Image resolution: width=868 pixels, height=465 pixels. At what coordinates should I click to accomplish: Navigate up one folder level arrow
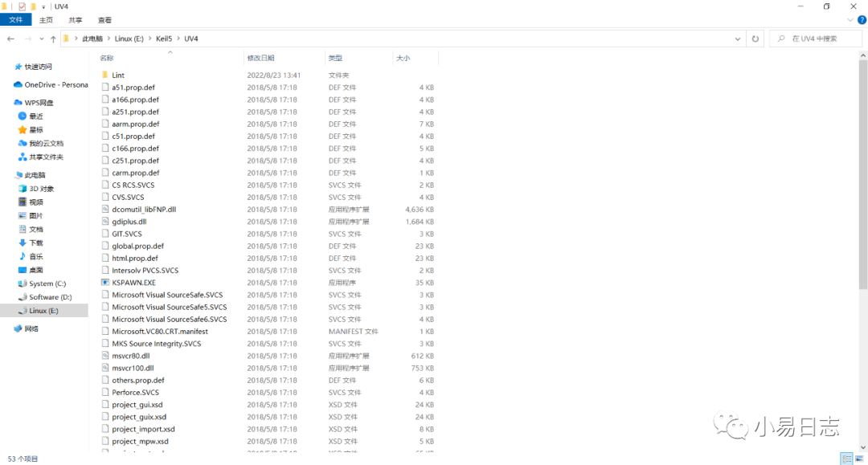tap(53, 39)
